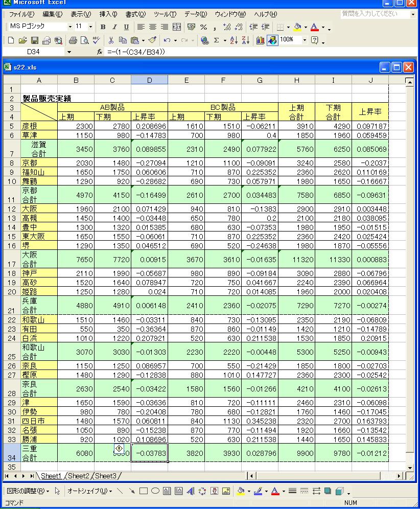Sort descending icon
Image resolution: width=420 pixels, height=509 pixels.
[x=246, y=40]
